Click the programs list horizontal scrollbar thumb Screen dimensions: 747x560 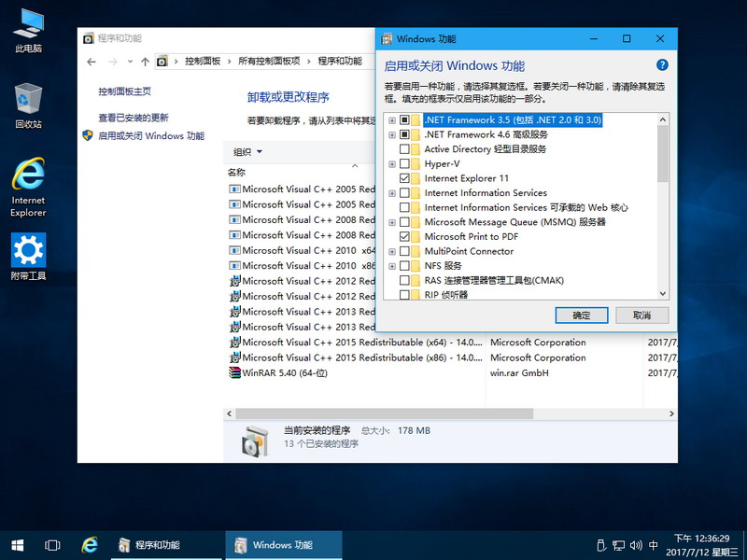pos(384,413)
